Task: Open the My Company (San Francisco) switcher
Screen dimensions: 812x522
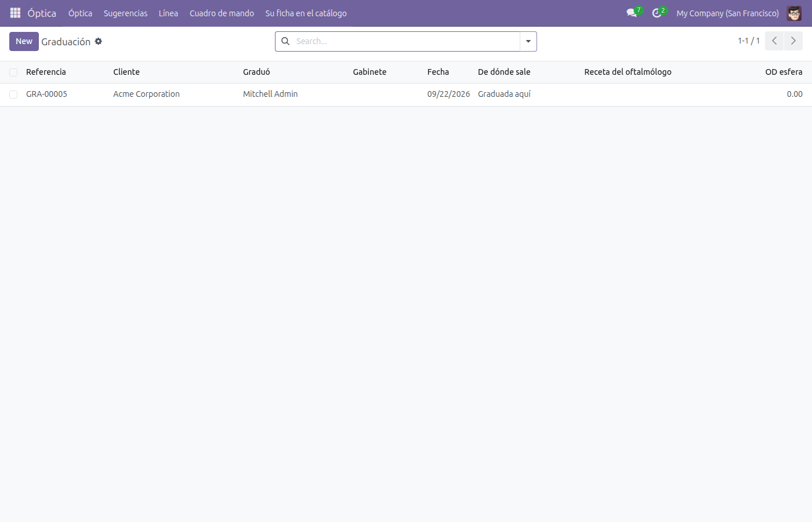Action: tap(727, 13)
